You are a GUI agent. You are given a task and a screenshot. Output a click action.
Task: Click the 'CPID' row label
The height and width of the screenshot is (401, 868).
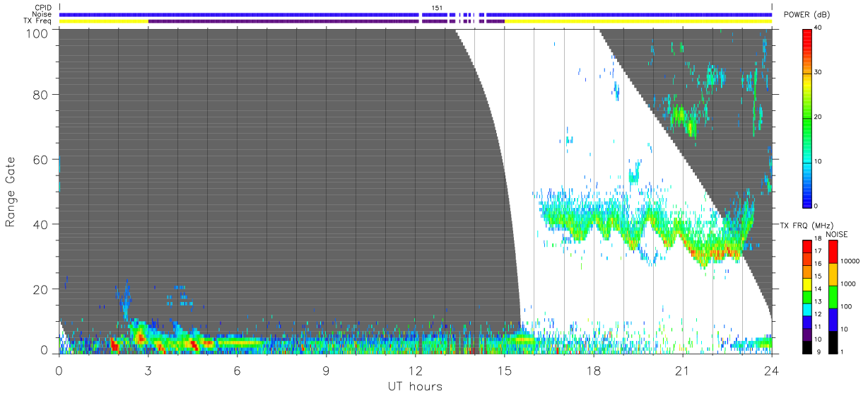(x=43, y=8)
